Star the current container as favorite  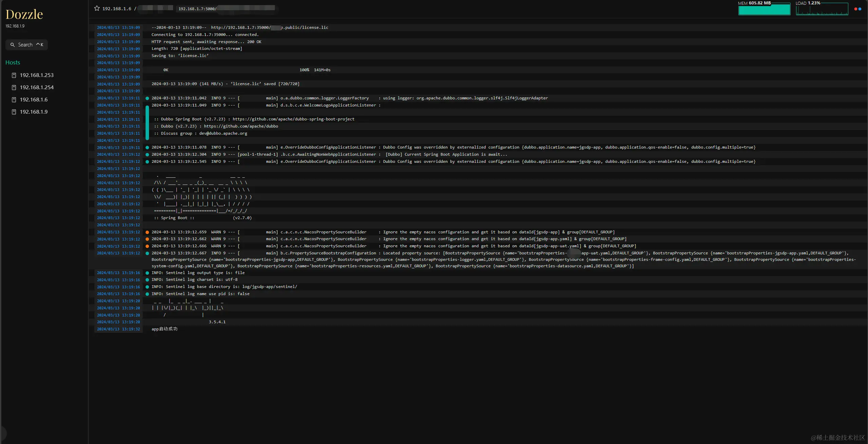[x=97, y=8]
